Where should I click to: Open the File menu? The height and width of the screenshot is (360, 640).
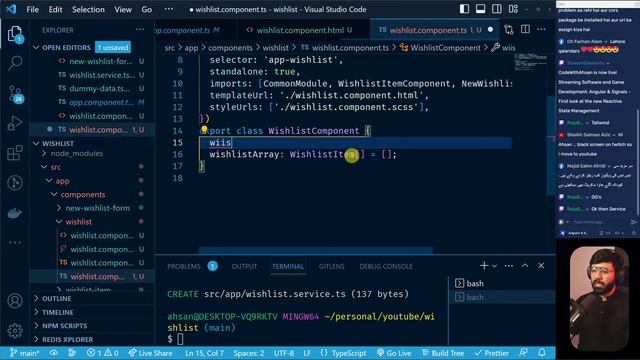pyautogui.click(x=32, y=9)
